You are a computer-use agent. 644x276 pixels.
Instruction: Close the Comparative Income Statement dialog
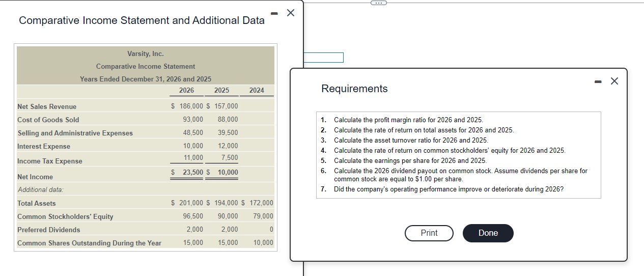point(291,13)
